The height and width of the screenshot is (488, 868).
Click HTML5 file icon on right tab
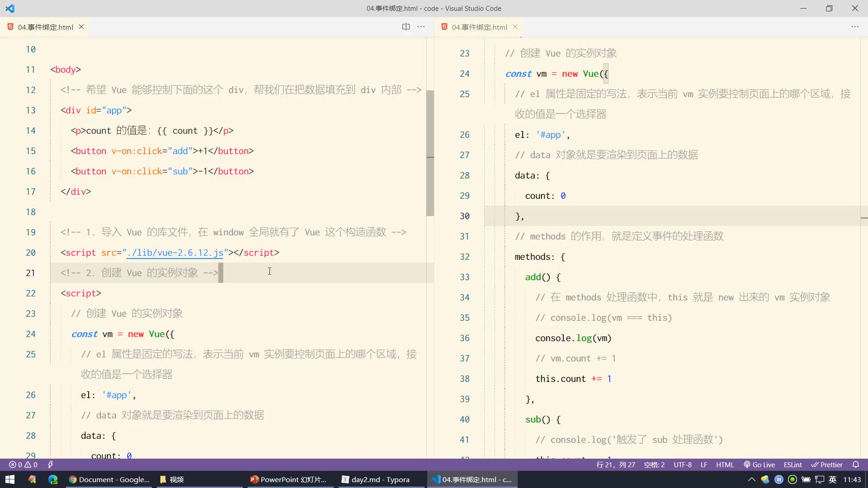(444, 27)
